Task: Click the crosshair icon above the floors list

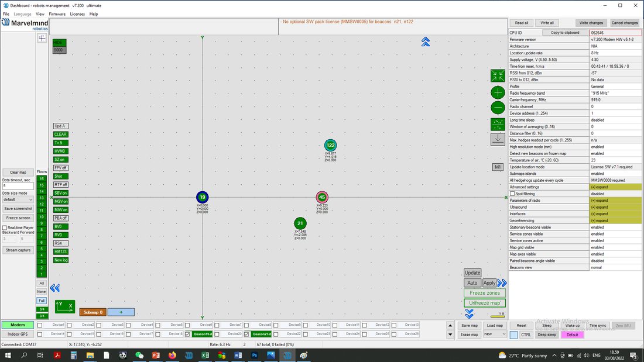Action: tap(42, 38)
